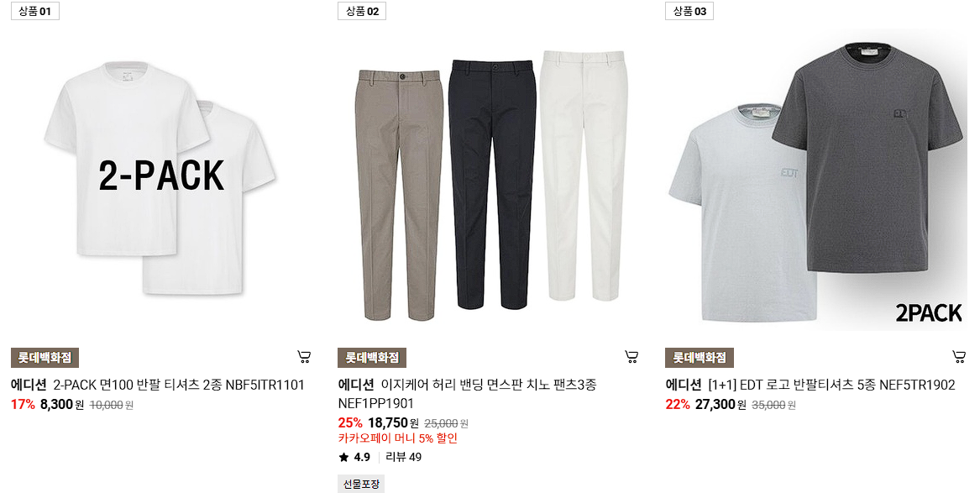Click the 선물포장 gift wrap tag
This screenshot has height=493, width=980.
point(361,485)
